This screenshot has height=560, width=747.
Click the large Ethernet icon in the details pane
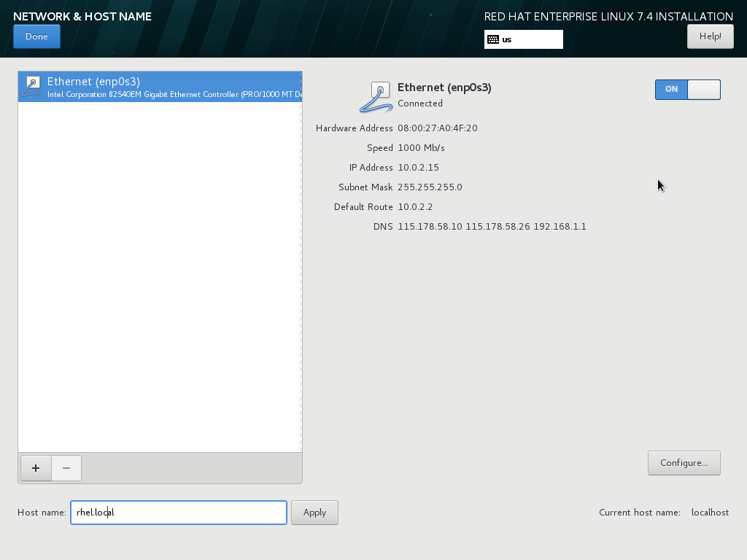[376, 97]
